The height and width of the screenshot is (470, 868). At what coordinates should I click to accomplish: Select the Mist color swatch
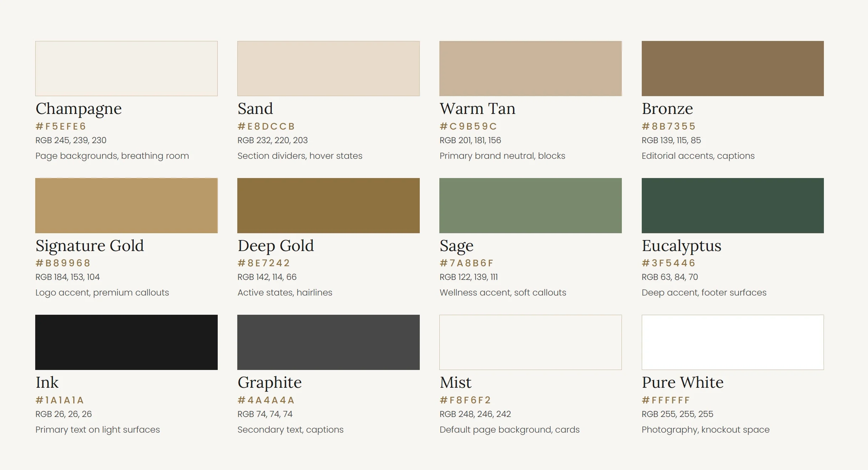click(x=530, y=342)
